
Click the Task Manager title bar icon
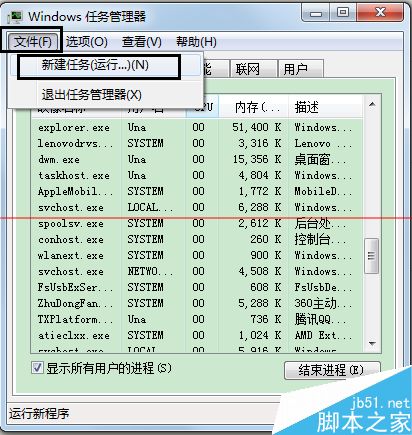click(15, 17)
